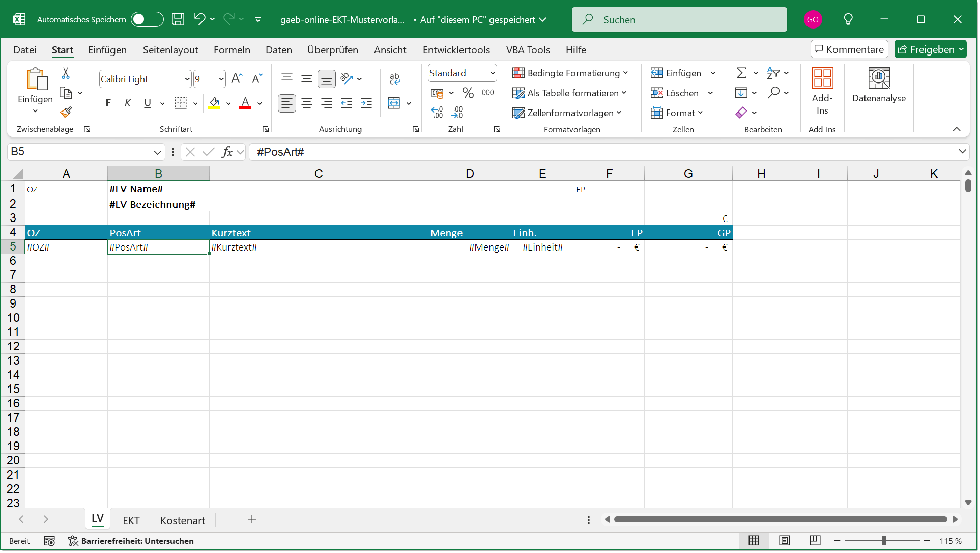Enable center text alignment
The width and height of the screenshot is (980, 553).
[307, 103]
